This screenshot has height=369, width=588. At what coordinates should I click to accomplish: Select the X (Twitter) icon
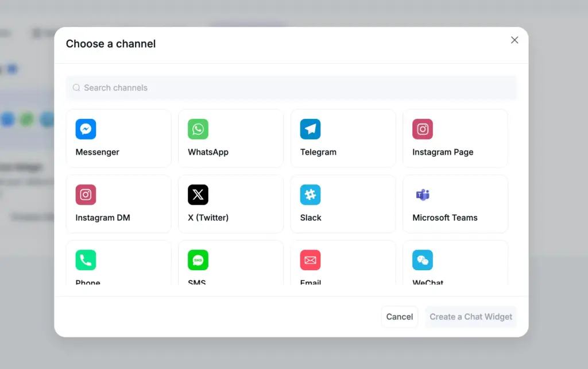pos(198,194)
